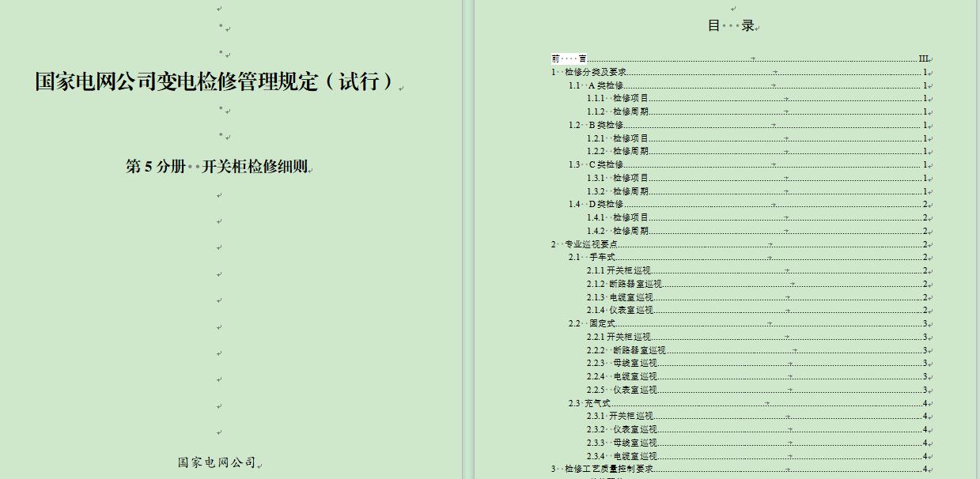Select TOC entry 2.2.2 断路器室巡视
Screen dimensions: 980x479
[x=758, y=350]
